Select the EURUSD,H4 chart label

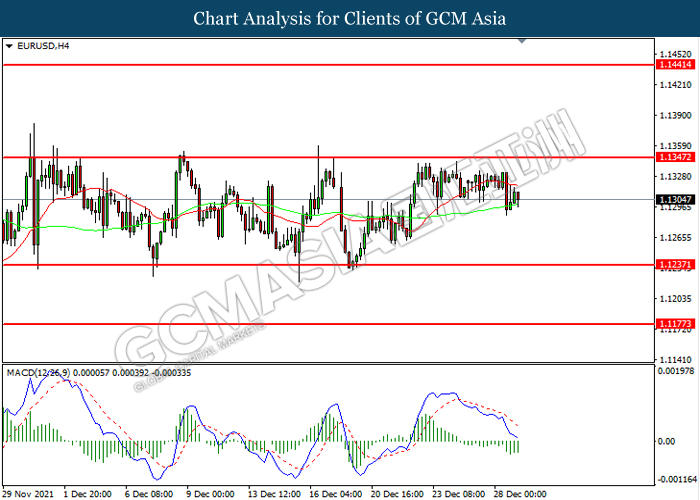click(x=43, y=46)
